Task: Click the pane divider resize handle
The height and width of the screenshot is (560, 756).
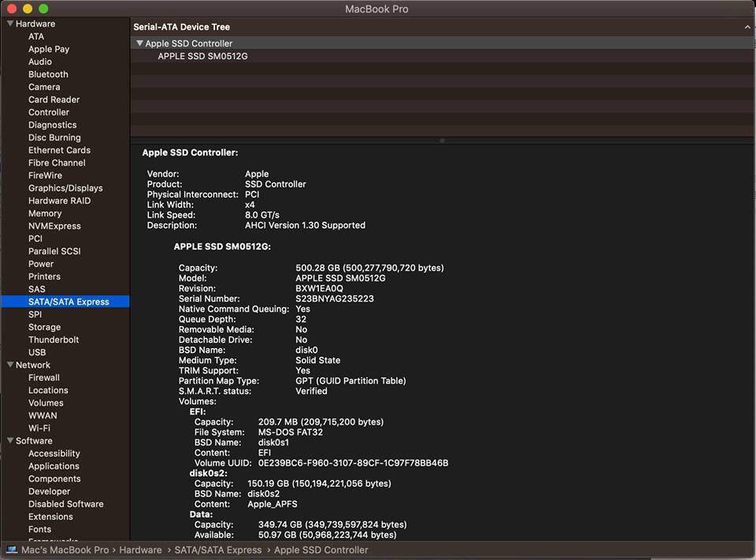Action: (442, 140)
